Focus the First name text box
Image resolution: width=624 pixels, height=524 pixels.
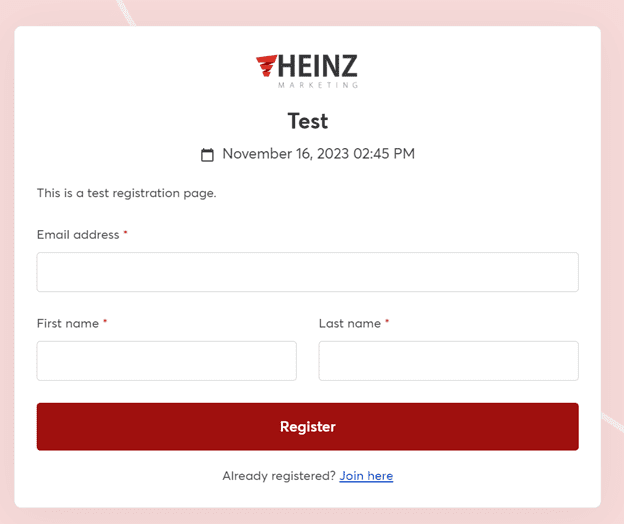tap(166, 361)
